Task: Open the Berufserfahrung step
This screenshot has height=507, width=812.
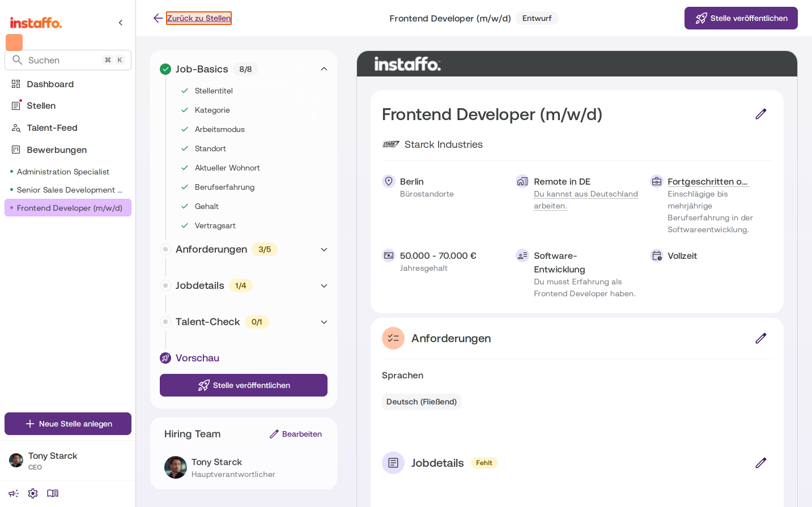Action: (224, 187)
